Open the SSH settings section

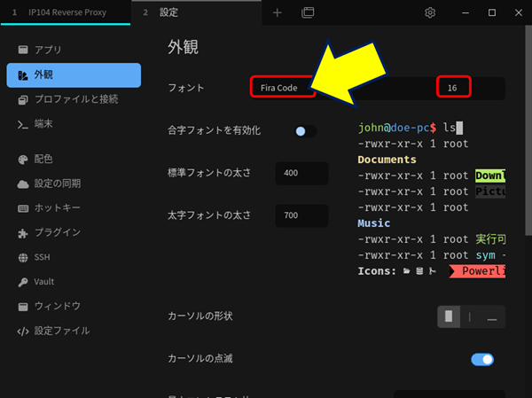(74, 258)
